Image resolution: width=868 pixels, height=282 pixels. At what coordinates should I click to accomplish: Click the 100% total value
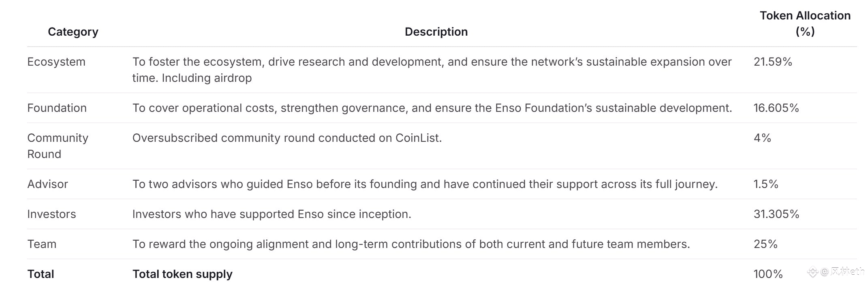[768, 274]
